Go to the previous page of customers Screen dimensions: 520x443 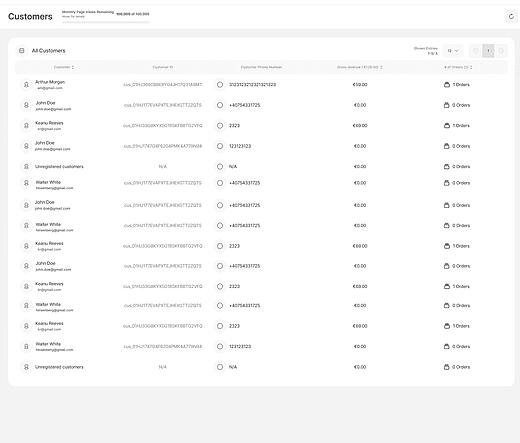click(476, 51)
